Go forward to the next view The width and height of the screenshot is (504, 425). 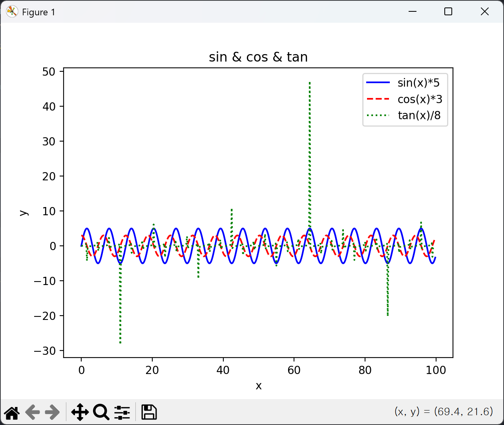tap(52, 412)
